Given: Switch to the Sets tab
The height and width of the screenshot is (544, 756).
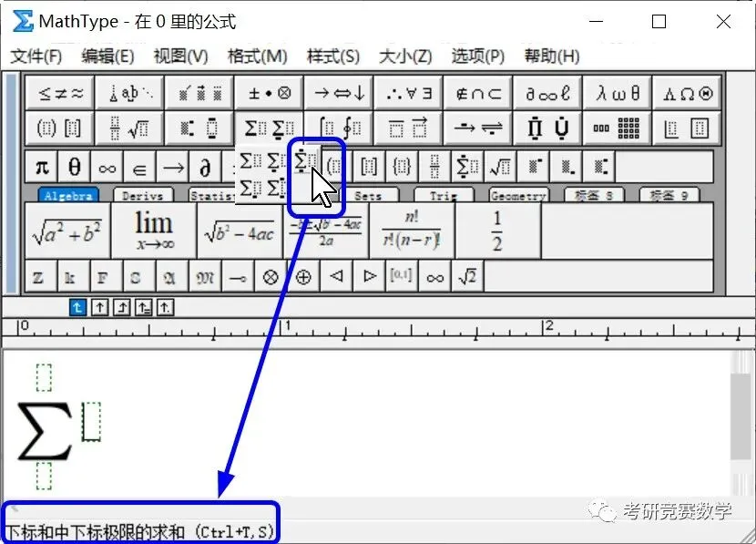Looking at the screenshot, I should coord(368,195).
